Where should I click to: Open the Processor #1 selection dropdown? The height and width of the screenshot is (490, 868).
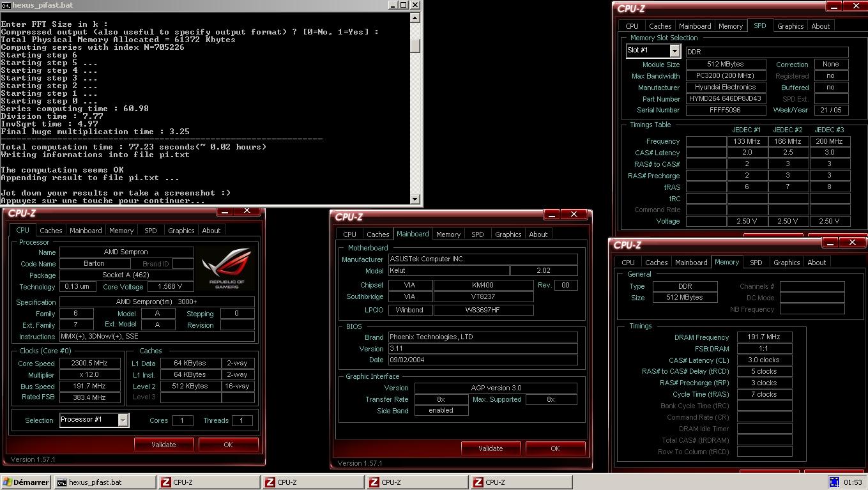pyautogui.click(x=123, y=420)
